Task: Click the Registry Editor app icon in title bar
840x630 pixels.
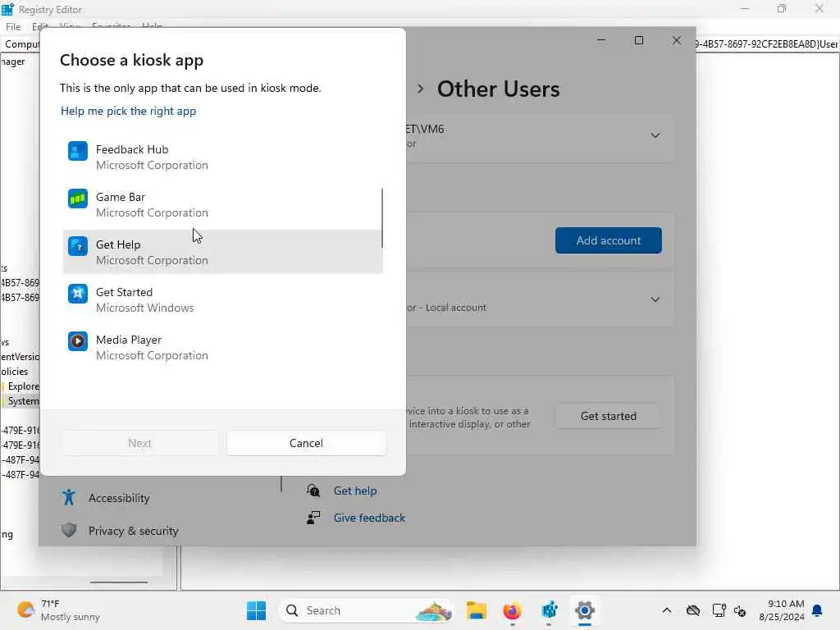Action: click(7, 9)
